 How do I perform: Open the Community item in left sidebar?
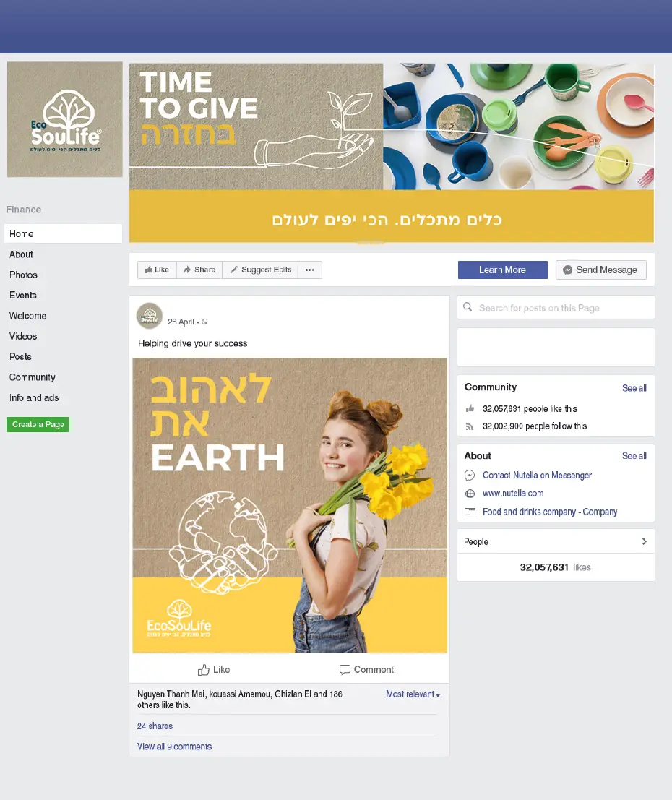pyautogui.click(x=32, y=377)
